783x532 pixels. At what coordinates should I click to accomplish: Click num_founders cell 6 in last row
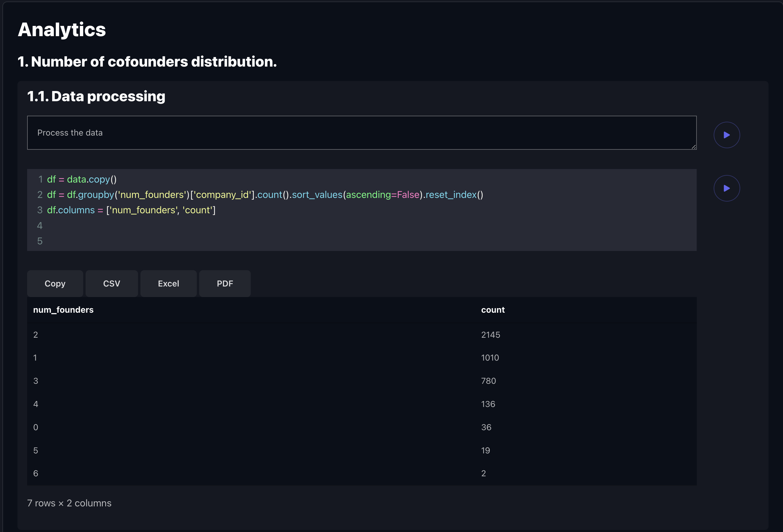(35, 474)
